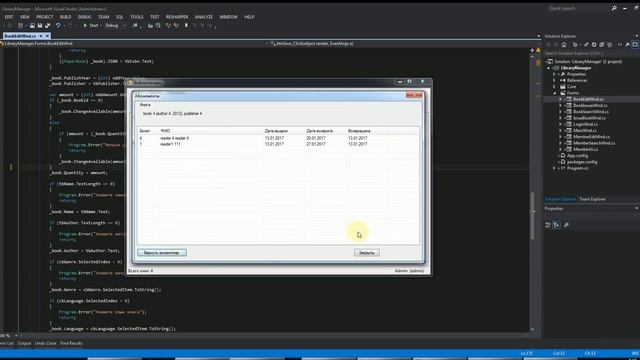Expand the BookEditWnd.cs tree node

click(x=560, y=99)
